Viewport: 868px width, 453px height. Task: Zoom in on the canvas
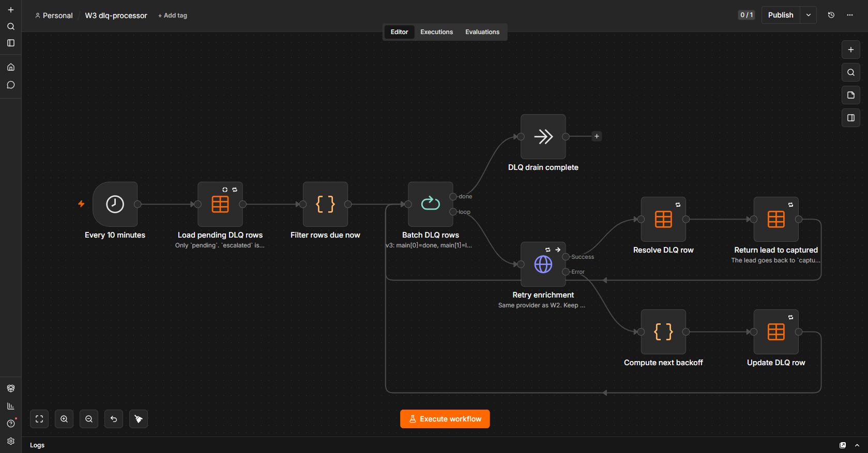coord(64,419)
